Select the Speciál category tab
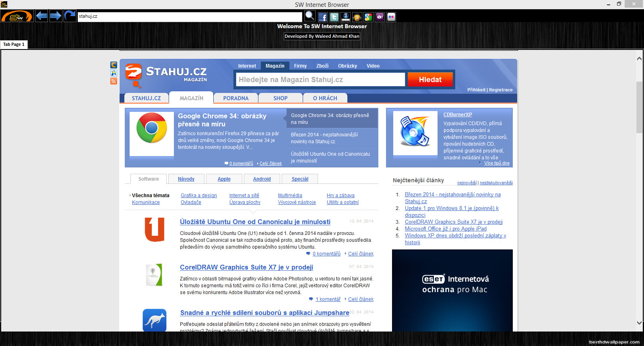This screenshot has height=346, width=644. (x=300, y=179)
